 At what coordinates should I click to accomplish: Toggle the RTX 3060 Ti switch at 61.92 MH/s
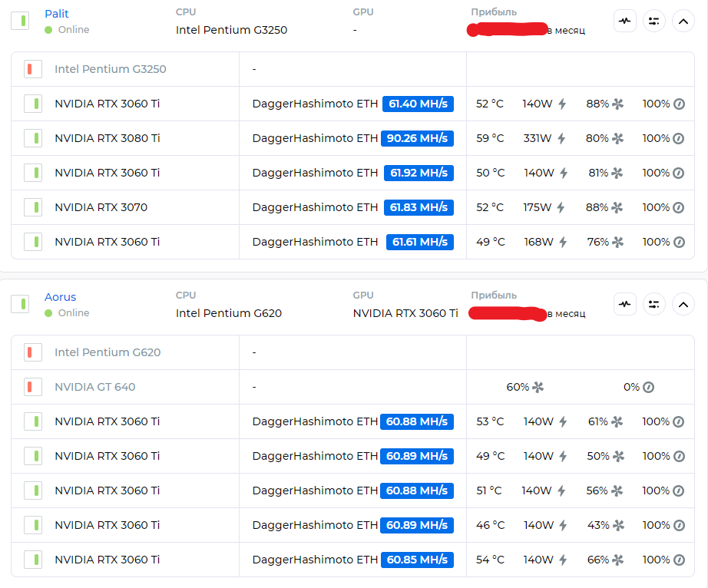(x=33, y=173)
